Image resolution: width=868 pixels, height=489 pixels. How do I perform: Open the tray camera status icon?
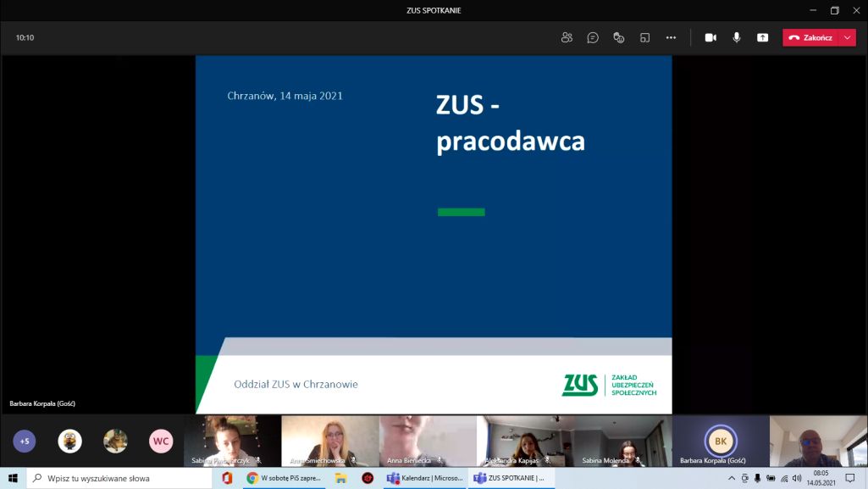tap(744, 478)
